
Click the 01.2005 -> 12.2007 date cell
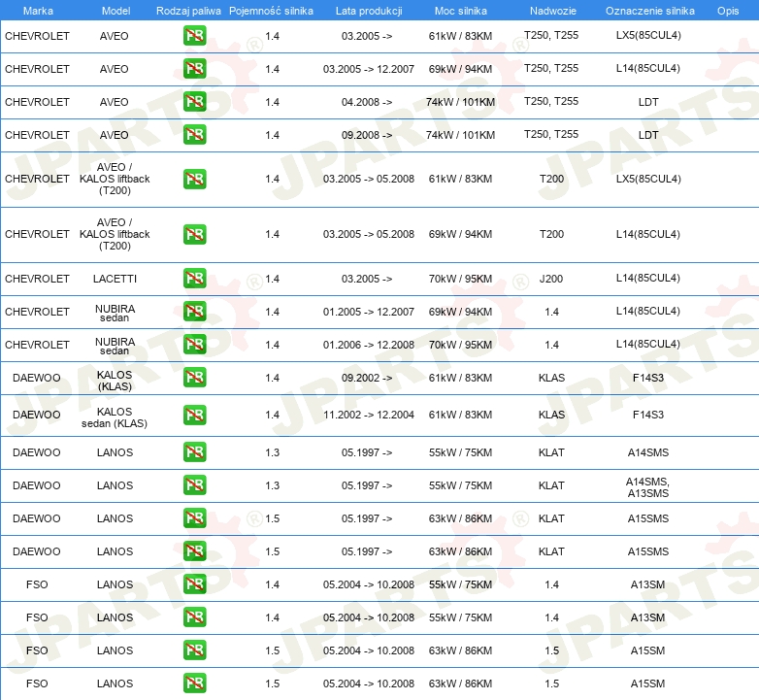[369, 312]
